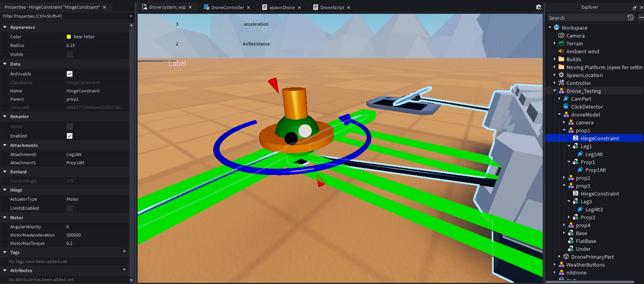Viewport: 644px width, 284px height.
Task: Click the WeatherButtons model icon
Action: (x=561, y=265)
